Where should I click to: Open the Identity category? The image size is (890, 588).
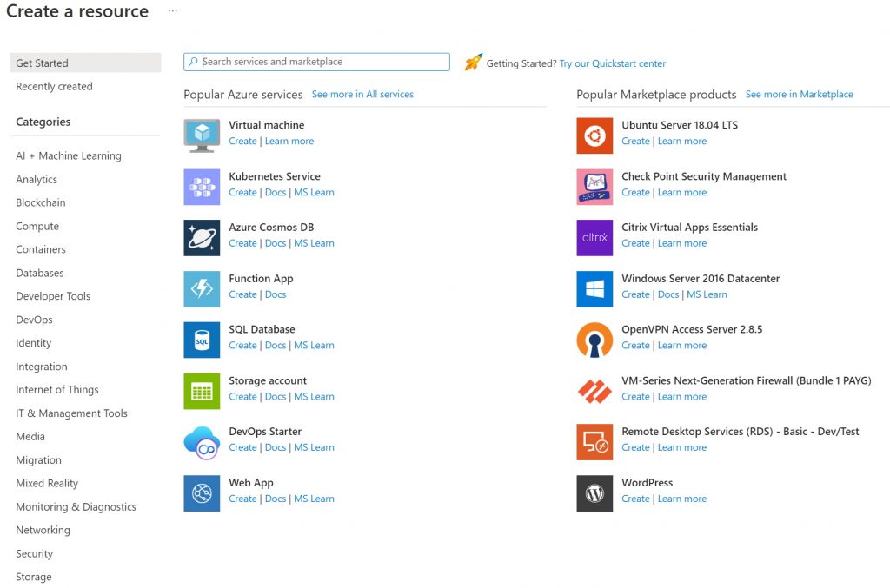[x=34, y=343]
